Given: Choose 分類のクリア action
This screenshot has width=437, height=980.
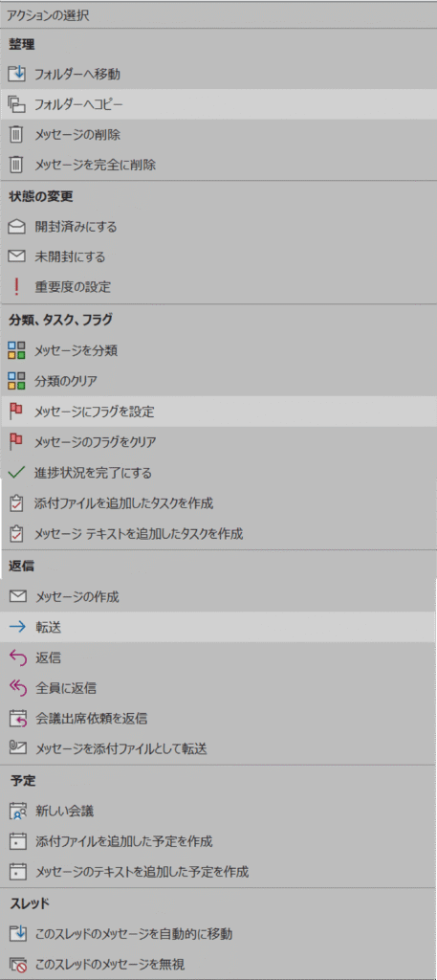Looking at the screenshot, I should coord(218,381).
